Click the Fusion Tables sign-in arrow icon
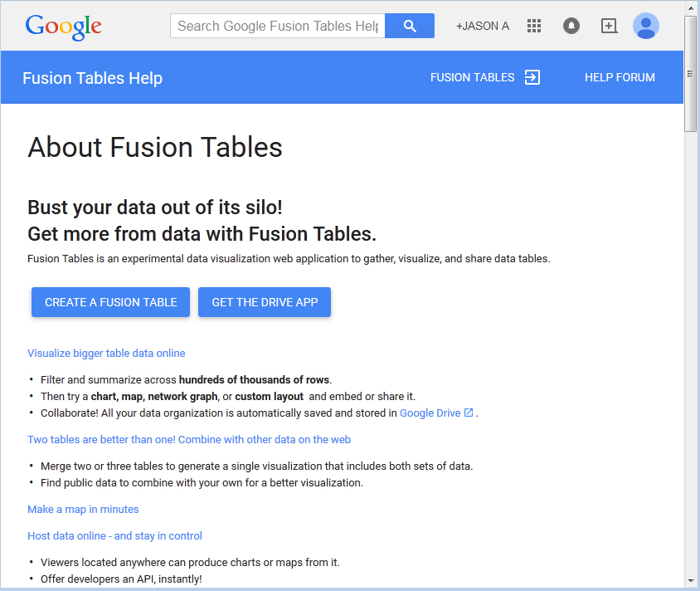Viewport: 700px width, 591px height. click(x=532, y=77)
